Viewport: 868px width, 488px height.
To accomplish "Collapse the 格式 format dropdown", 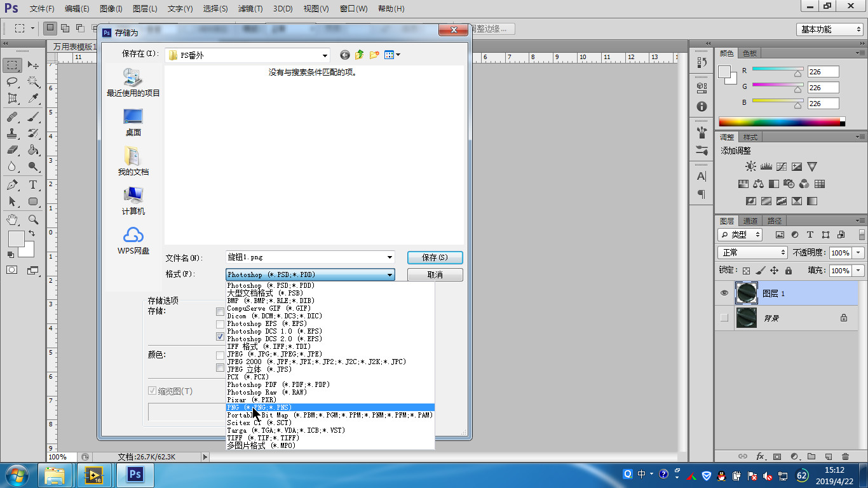I will pos(390,274).
